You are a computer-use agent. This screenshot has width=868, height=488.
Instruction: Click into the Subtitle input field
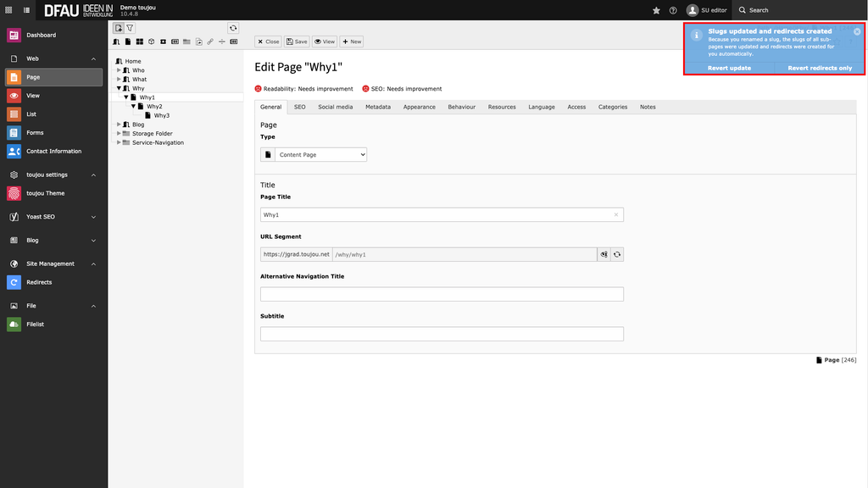click(x=442, y=334)
